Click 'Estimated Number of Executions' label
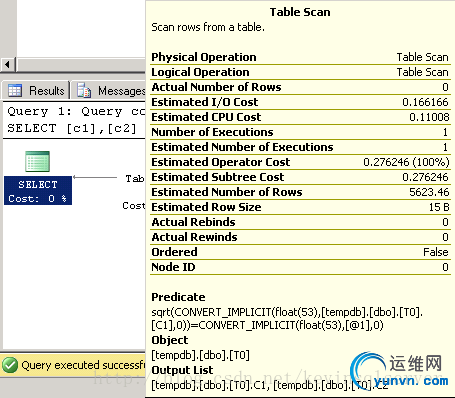This screenshot has height=398, width=455. pyautogui.click(x=242, y=147)
